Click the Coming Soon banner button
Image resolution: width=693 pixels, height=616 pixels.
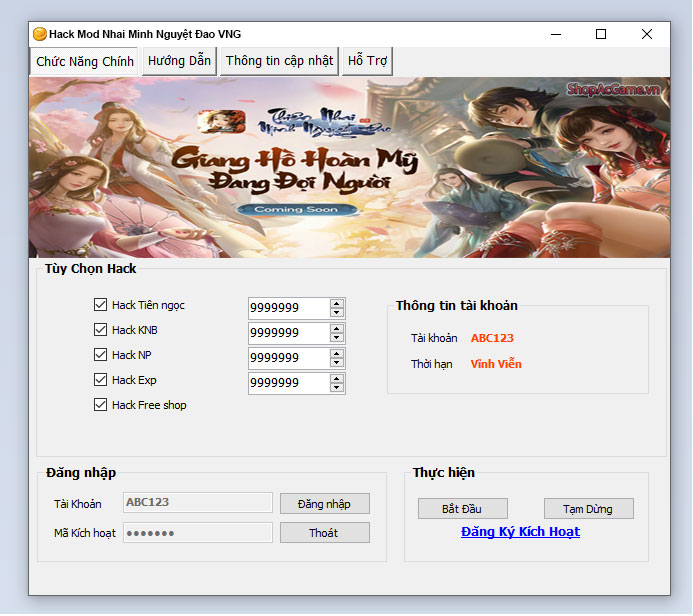point(297,209)
